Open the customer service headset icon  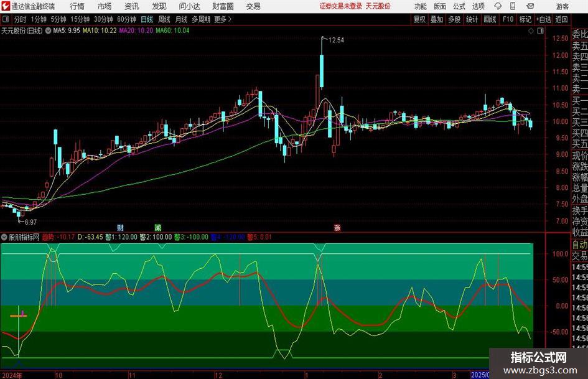tap(498, 6)
